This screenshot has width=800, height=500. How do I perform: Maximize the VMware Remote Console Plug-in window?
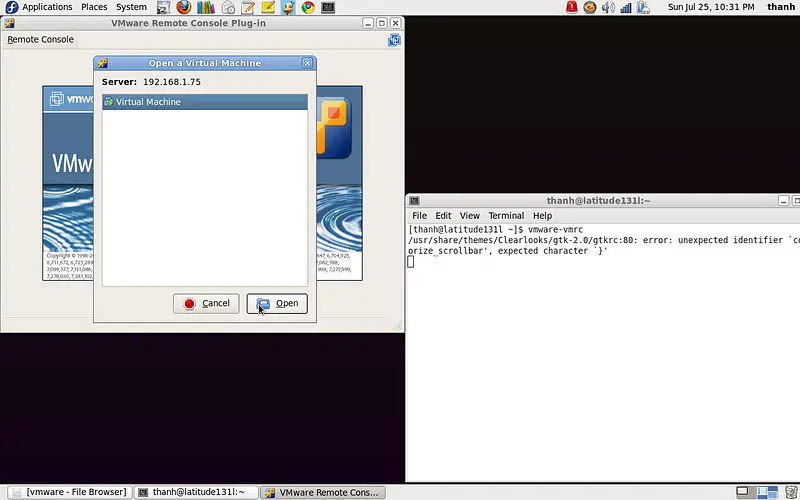point(382,23)
